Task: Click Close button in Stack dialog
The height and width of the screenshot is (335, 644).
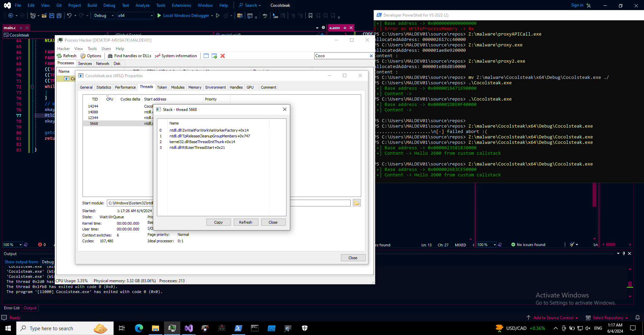Action: click(273, 222)
